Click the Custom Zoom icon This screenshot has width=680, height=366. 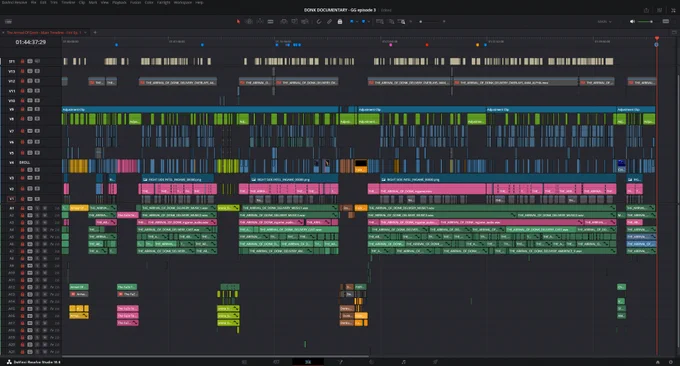click(x=402, y=21)
